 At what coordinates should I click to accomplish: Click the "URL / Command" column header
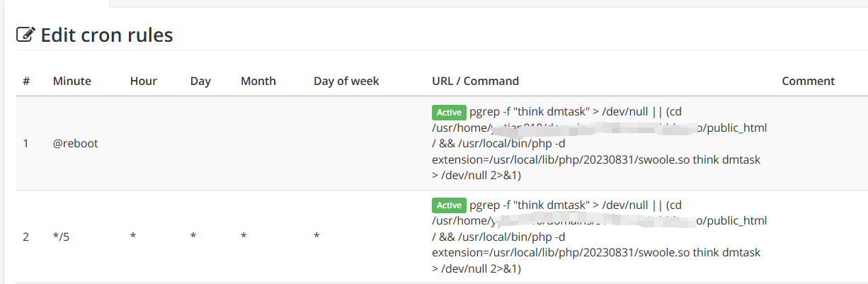(x=475, y=81)
